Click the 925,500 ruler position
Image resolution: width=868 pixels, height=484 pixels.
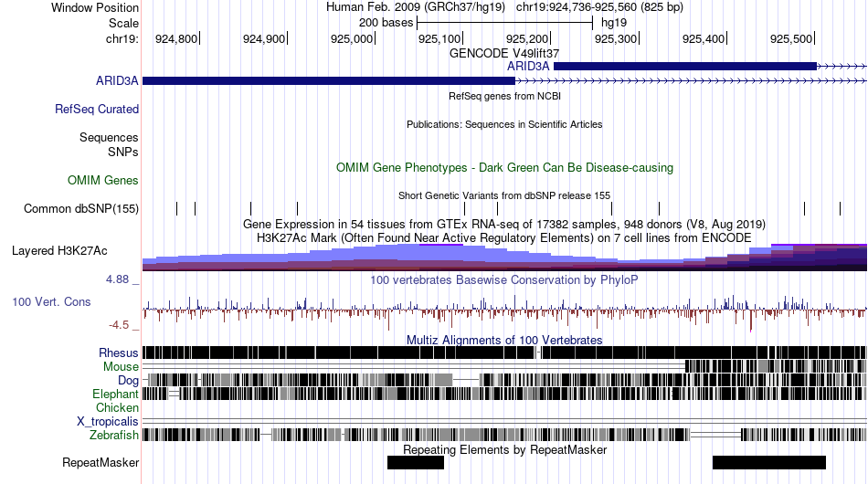click(791, 38)
